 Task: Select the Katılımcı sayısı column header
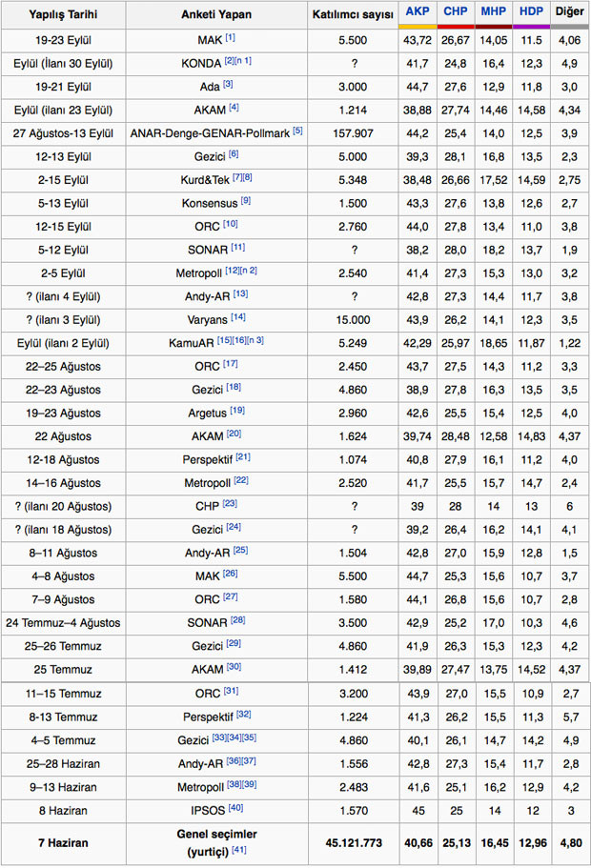(349, 14)
